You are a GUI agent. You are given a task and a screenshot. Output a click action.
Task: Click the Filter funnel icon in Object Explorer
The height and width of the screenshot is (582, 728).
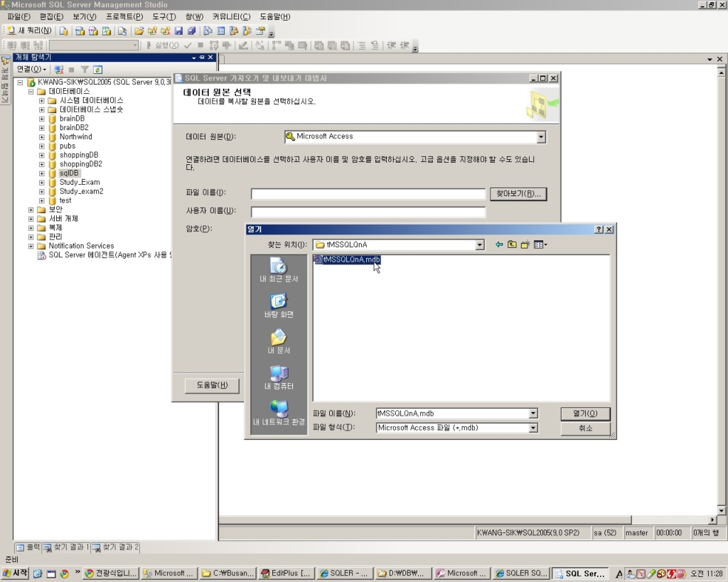pyautogui.click(x=85, y=70)
